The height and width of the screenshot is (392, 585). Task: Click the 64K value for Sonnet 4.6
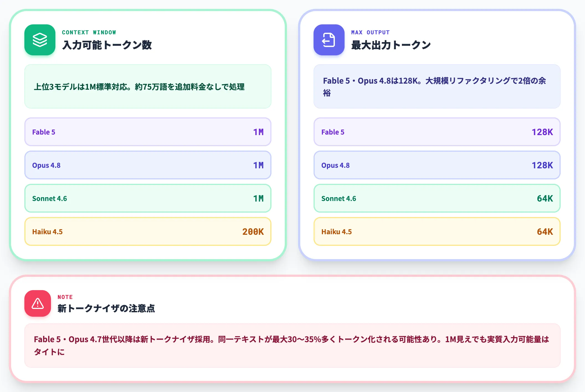[545, 198]
